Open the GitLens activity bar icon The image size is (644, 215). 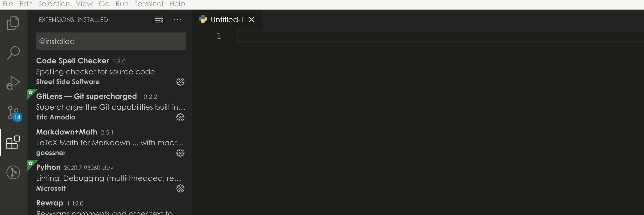[13, 172]
